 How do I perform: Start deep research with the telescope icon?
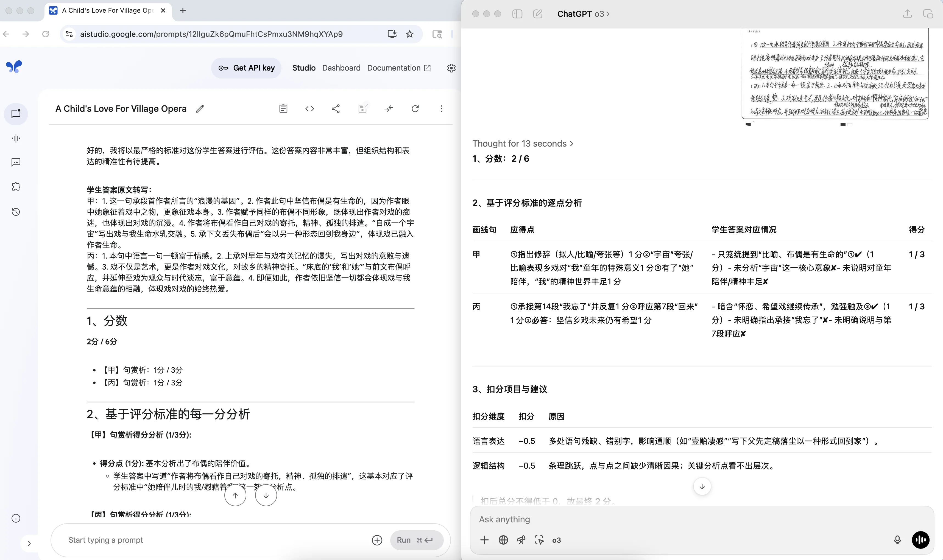point(521,540)
